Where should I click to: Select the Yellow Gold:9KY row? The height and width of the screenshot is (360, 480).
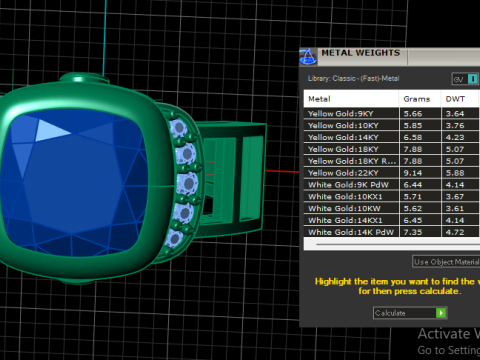coord(392,114)
